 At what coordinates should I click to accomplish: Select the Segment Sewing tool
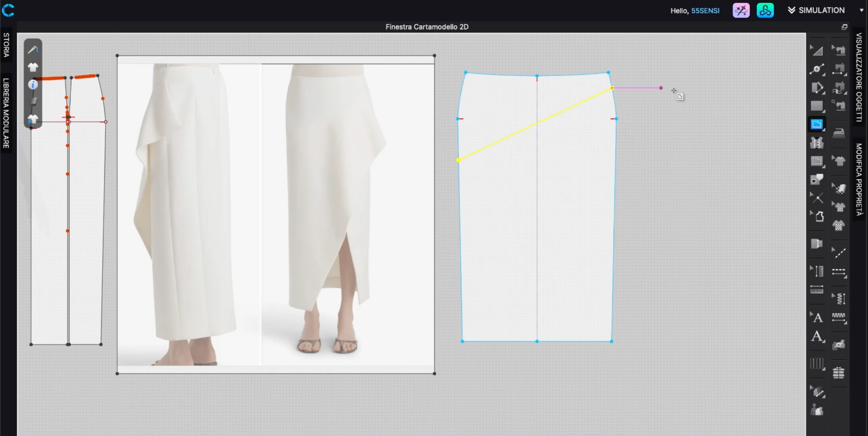click(x=839, y=69)
